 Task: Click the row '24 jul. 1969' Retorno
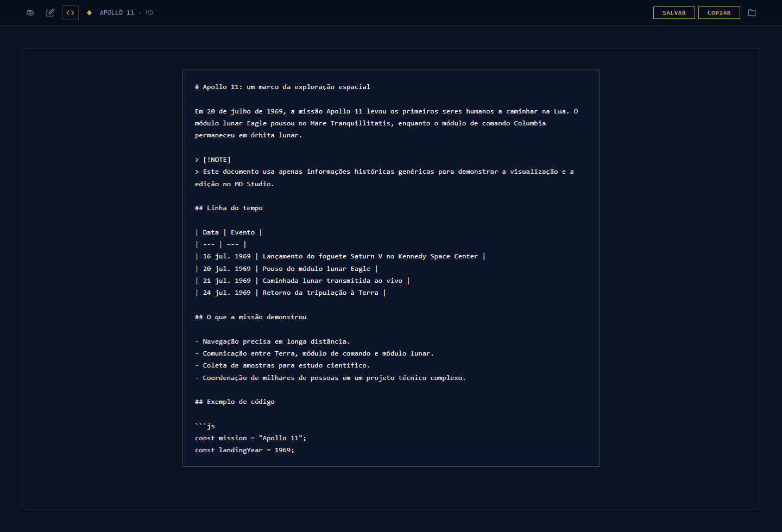coord(290,293)
